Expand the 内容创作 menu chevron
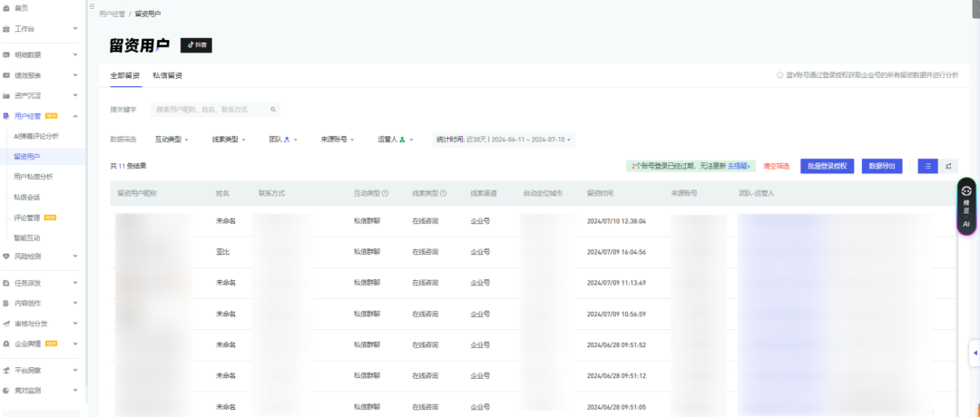Screen dimensions: 980x417 (75, 304)
